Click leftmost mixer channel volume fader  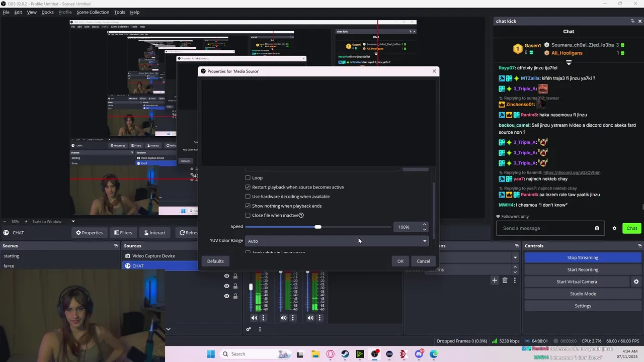click(251, 287)
